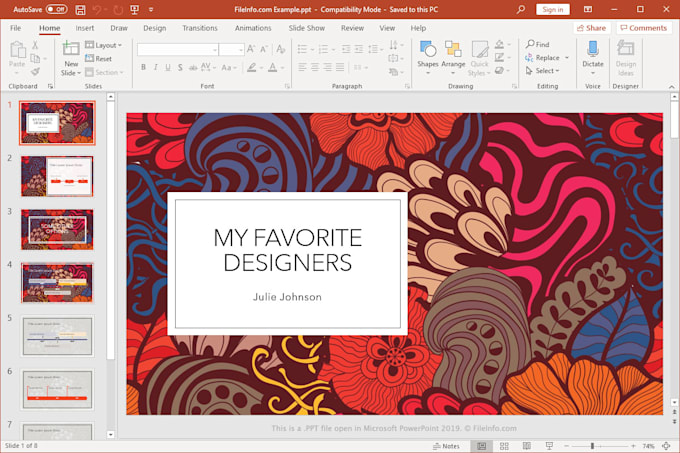Open the Transitions tab
The width and height of the screenshot is (680, 453).
(x=200, y=28)
